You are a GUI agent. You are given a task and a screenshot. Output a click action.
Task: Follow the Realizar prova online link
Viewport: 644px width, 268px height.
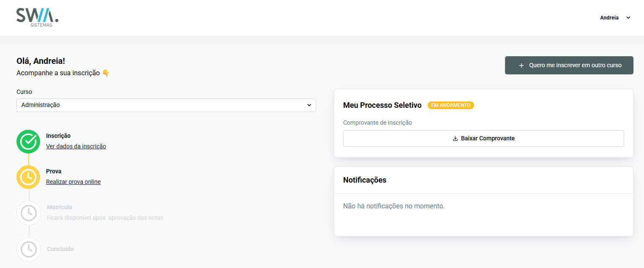point(73,182)
